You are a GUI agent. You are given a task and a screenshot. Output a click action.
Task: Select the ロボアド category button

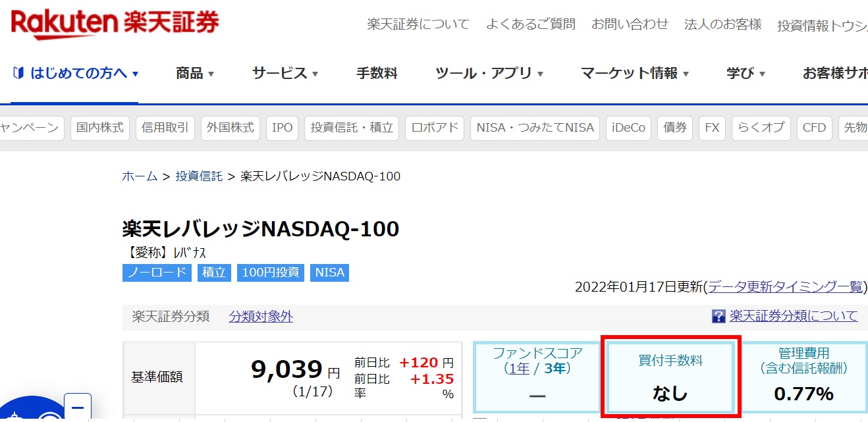pyautogui.click(x=435, y=128)
